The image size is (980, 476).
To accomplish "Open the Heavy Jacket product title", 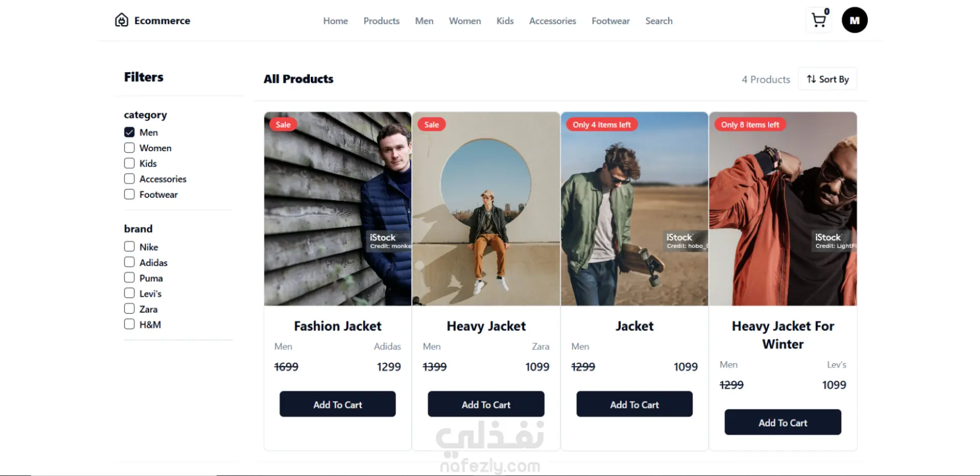I will coord(486,326).
